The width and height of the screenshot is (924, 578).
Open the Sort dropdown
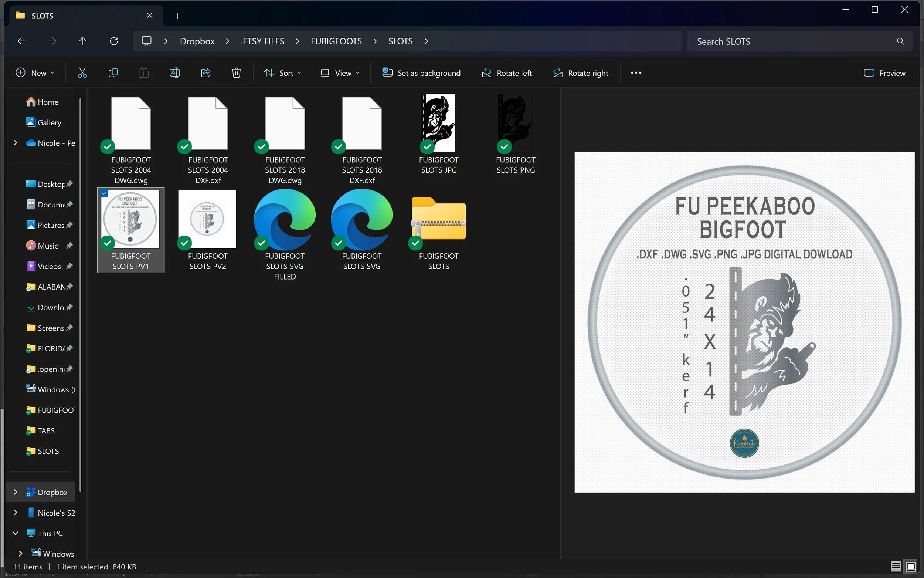click(x=283, y=72)
